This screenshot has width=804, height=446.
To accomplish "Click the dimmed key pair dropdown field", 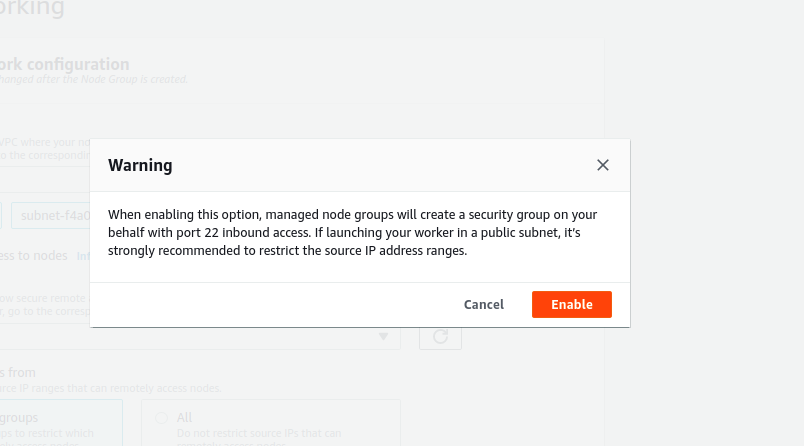I will (200, 337).
